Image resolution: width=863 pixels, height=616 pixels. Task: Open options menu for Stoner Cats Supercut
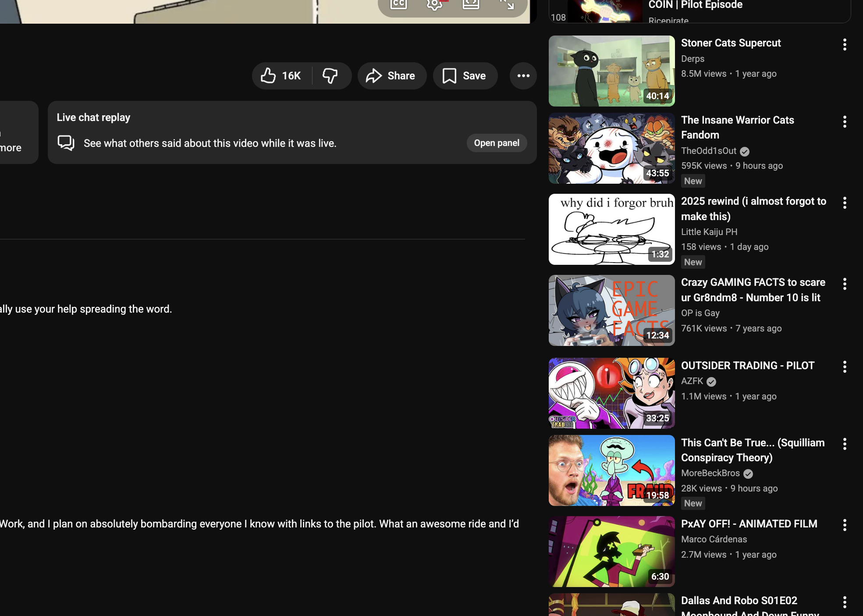coord(844,44)
